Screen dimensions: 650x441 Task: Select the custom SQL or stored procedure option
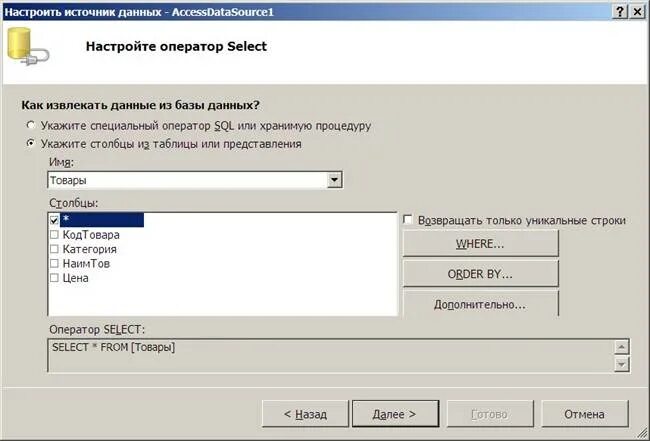point(31,125)
